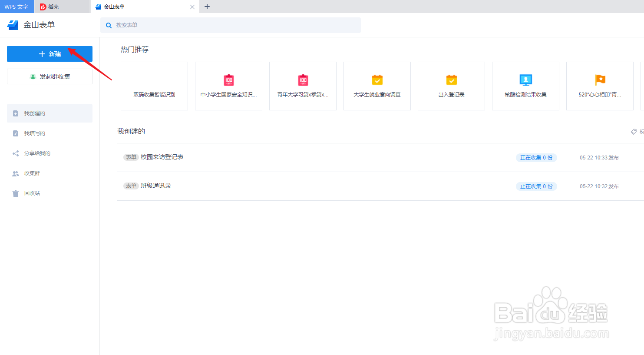Click the 新建 button
The width and height of the screenshot is (644, 355).
[50, 54]
